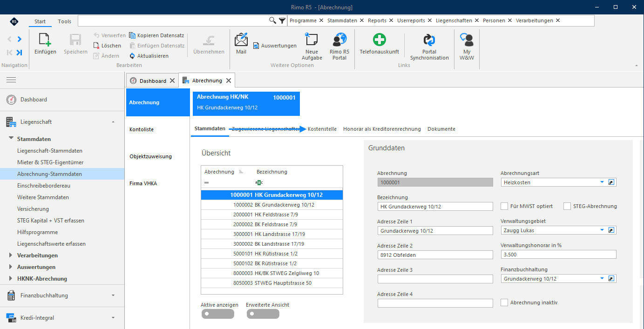
Task: Enable the Für MWST optiert checkbox
Action: coord(504,206)
